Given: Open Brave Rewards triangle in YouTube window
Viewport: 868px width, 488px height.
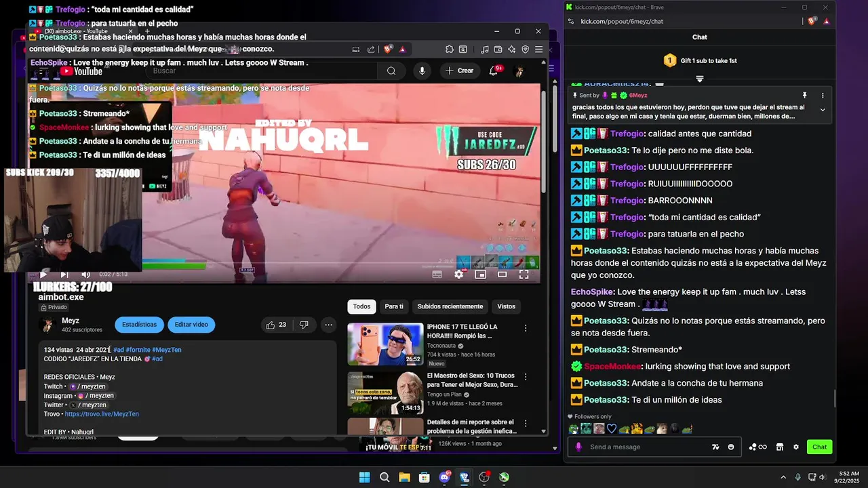Looking at the screenshot, I should click(402, 49).
